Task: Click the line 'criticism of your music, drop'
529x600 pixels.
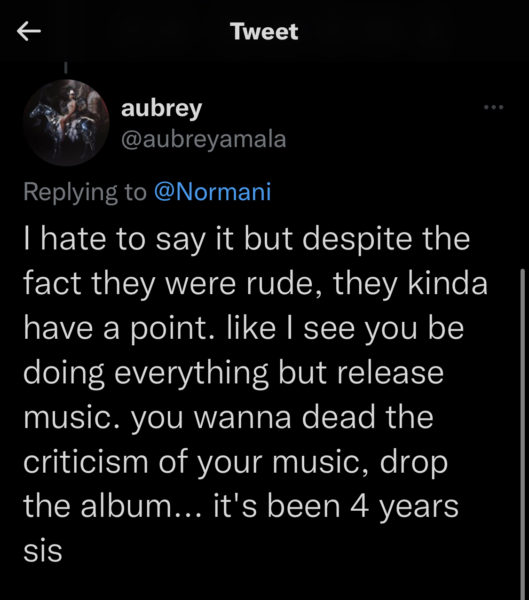Action: click(x=235, y=463)
